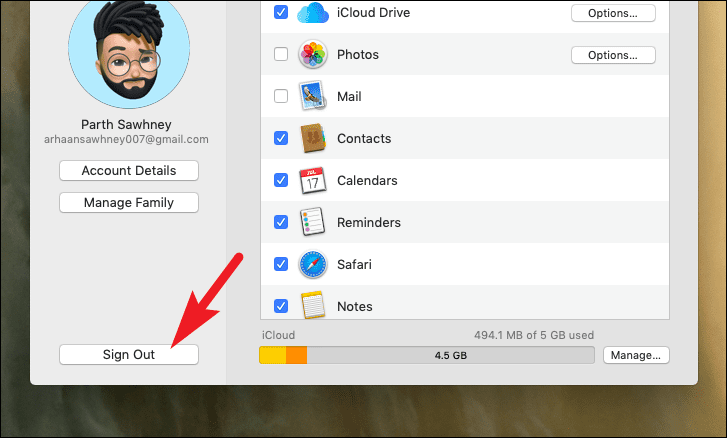Click the Safari compass icon
Image resolution: width=727 pixels, height=438 pixels.
pos(313,264)
